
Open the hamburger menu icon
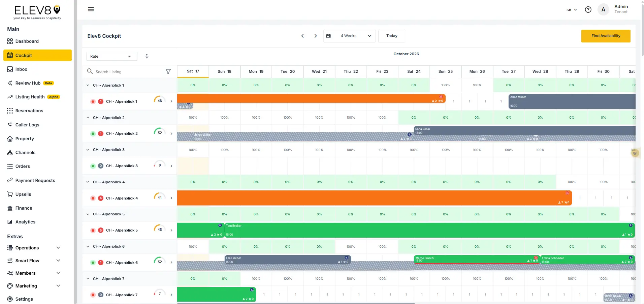pyautogui.click(x=91, y=9)
